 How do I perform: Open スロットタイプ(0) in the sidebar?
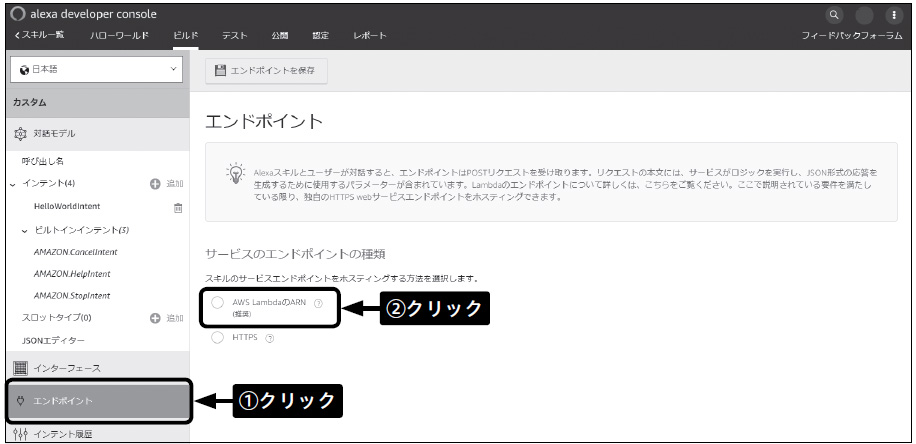(56, 318)
